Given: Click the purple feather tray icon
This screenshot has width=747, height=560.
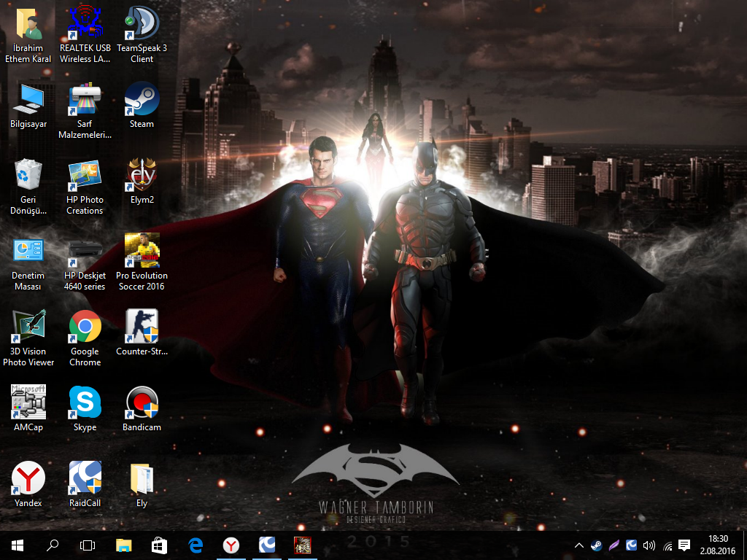Looking at the screenshot, I should 614,545.
